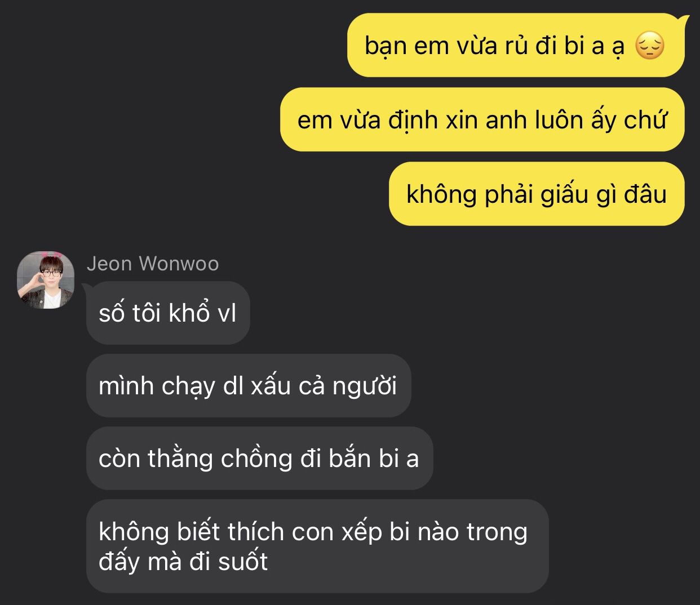Click the line 'đấy mà đi suốt'
700x605 pixels.
[183, 562]
